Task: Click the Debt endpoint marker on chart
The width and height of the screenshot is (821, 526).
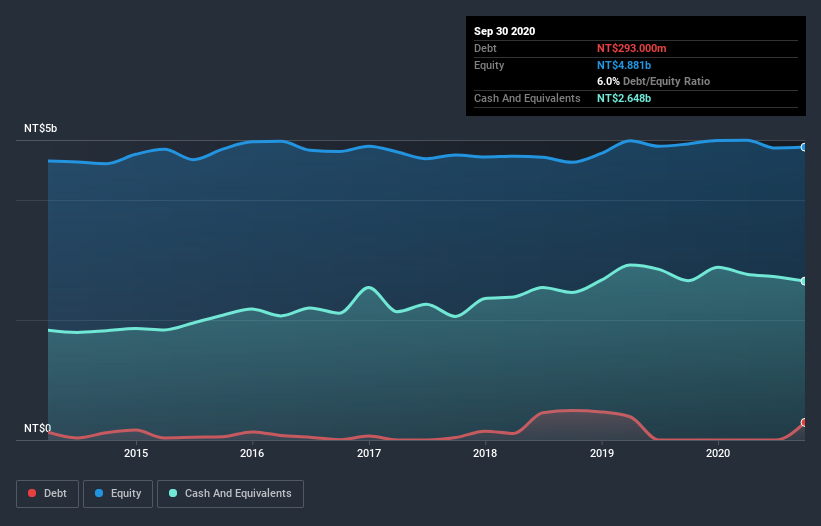Action: pyautogui.click(x=804, y=422)
